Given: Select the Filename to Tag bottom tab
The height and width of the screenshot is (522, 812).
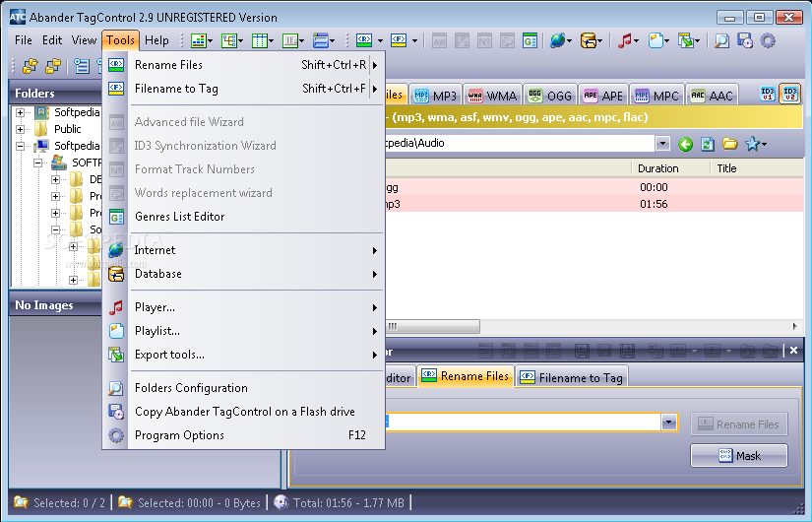Looking at the screenshot, I should 572,377.
